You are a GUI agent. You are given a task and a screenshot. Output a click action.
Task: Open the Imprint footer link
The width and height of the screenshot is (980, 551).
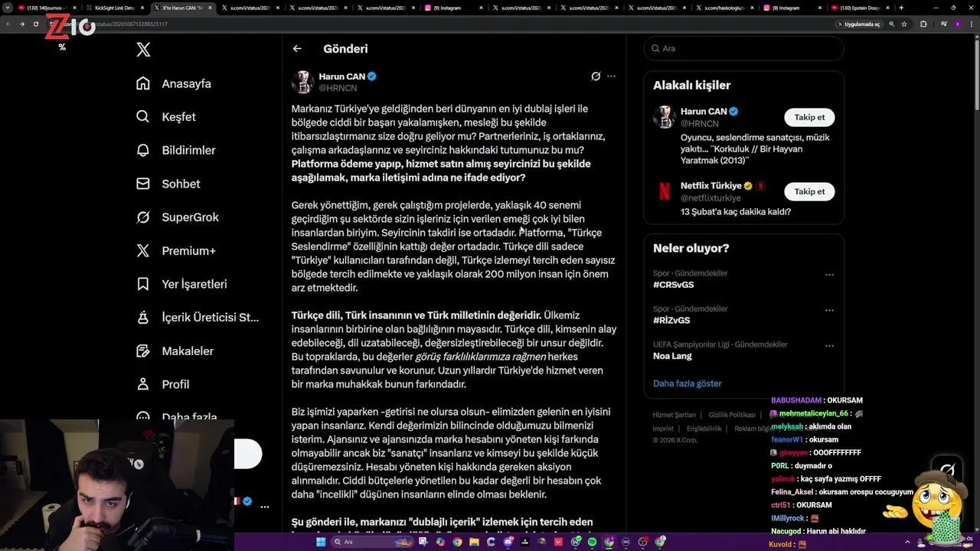pos(663,429)
